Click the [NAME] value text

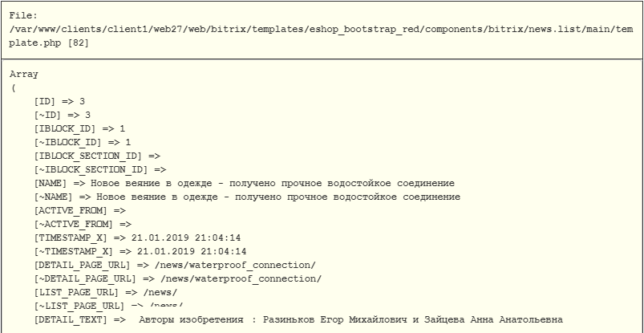click(x=273, y=183)
